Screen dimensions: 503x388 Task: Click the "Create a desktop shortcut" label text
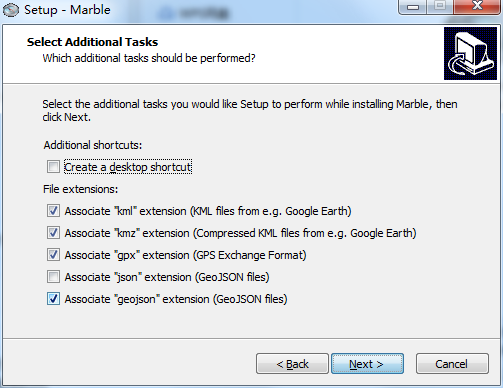[128, 167]
